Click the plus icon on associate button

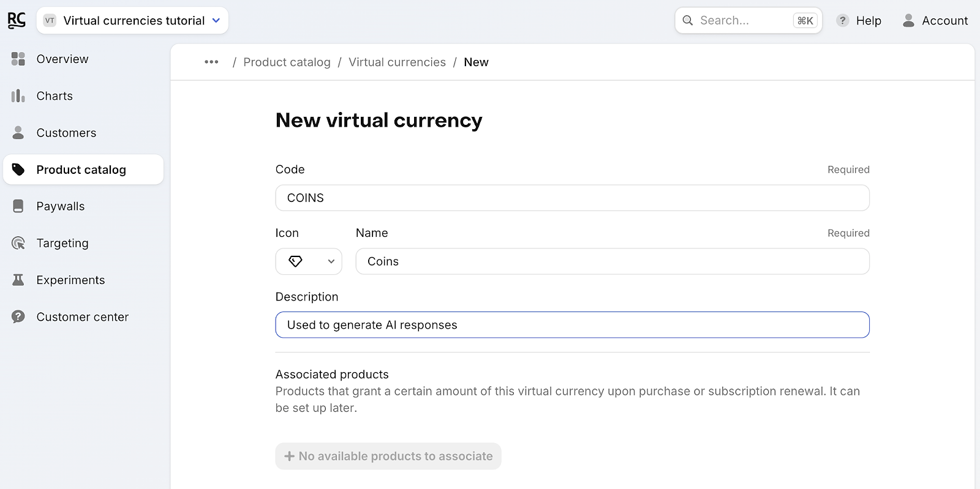tap(290, 456)
